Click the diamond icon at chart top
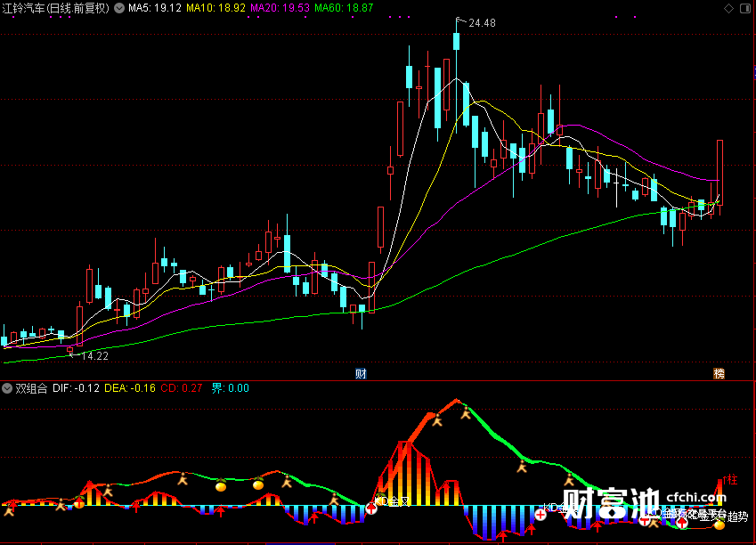The image size is (756, 545). pyautogui.click(x=728, y=8)
